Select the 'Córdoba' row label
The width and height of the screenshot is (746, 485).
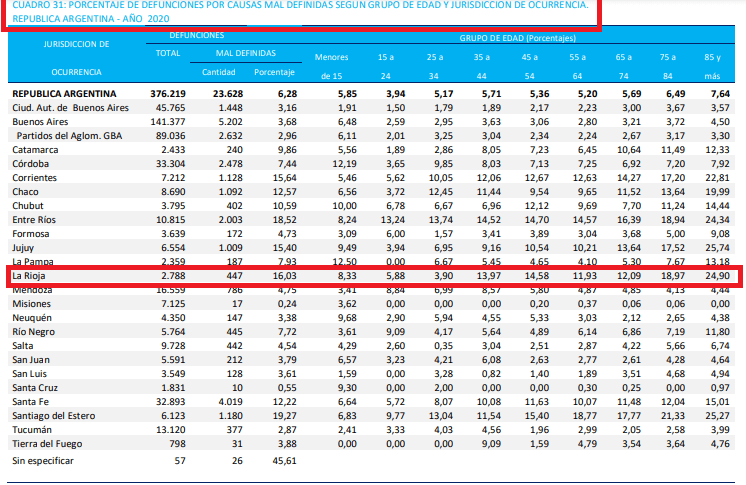click(30, 164)
